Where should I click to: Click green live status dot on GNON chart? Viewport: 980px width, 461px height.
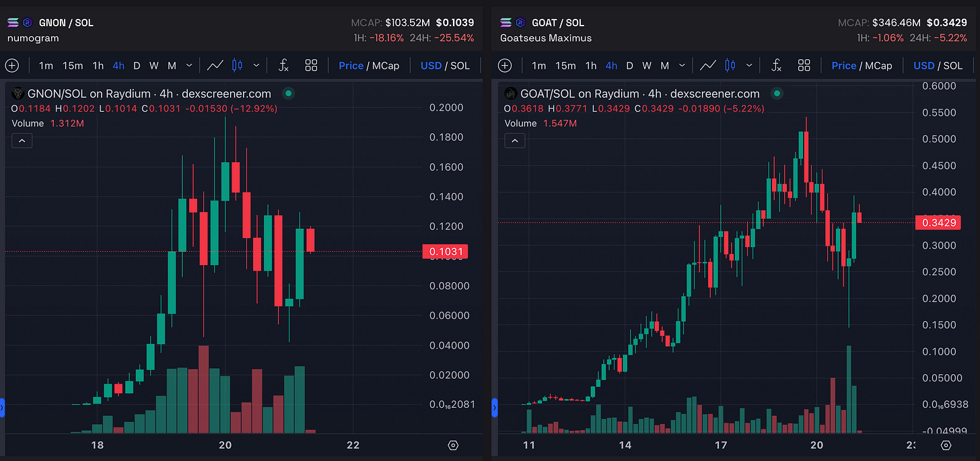click(288, 94)
